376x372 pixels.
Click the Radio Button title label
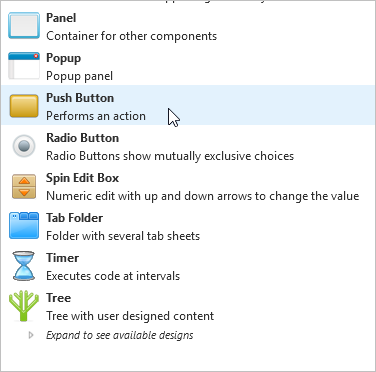coord(82,138)
